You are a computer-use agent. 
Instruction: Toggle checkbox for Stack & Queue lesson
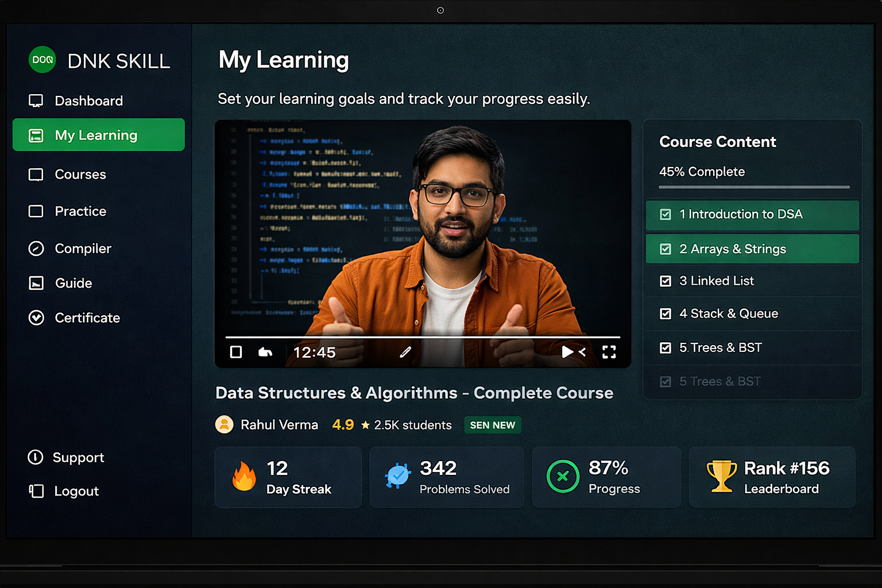tap(666, 314)
